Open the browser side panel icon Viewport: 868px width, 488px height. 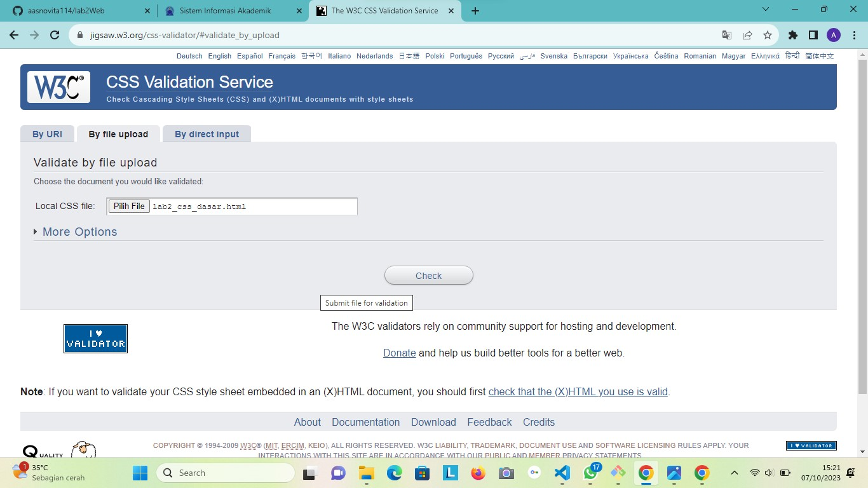point(813,36)
